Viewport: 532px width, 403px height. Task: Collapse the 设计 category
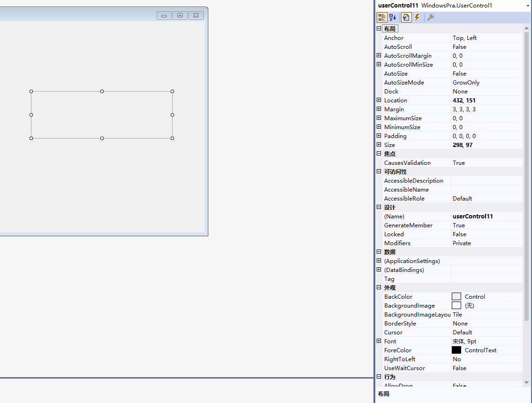coord(379,207)
